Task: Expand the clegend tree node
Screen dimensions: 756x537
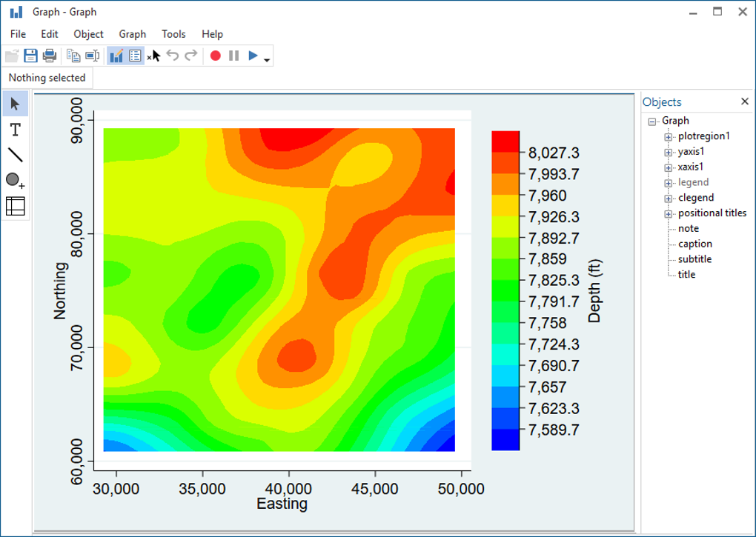Action: [x=669, y=199]
